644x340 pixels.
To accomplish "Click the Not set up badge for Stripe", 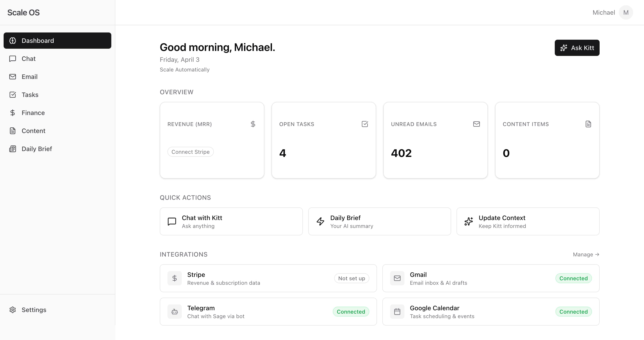I will pos(352,278).
